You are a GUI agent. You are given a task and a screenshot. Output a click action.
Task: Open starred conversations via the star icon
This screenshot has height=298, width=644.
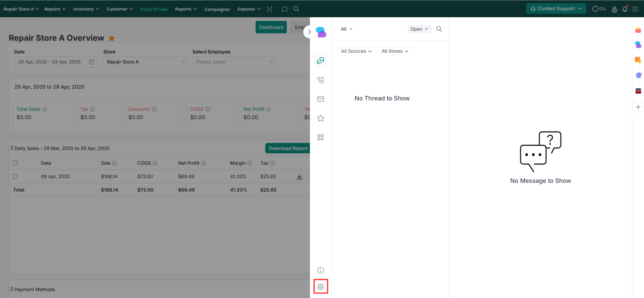click(321, 118)
